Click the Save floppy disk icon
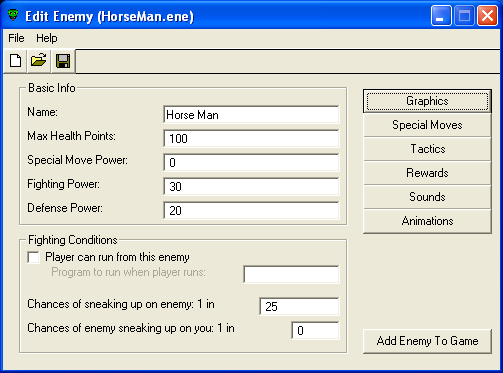The image size is (503, 373). coord(63,61)
